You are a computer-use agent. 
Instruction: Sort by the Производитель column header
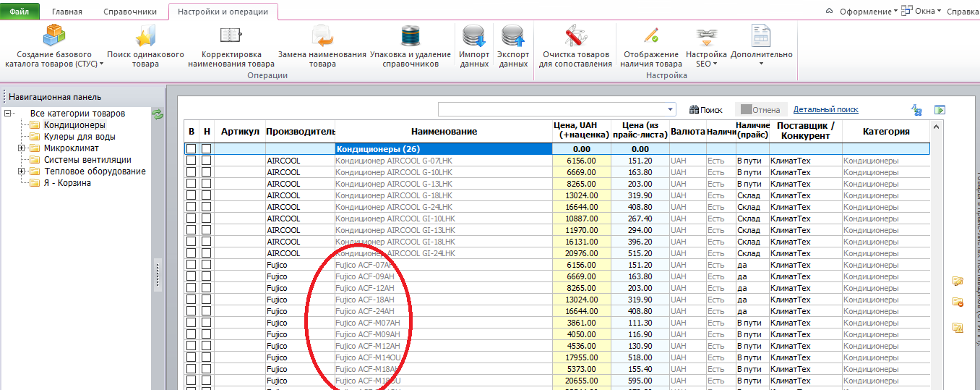click(x=300, y=132)
